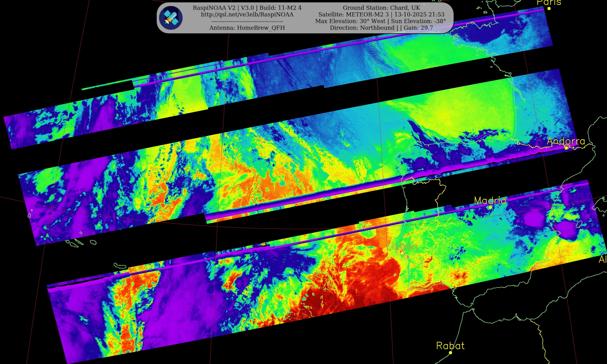Click the Antenna: HomeBrew_QFH text
The height and width of the screenshot is (364, 607).
tap(247, 28)
